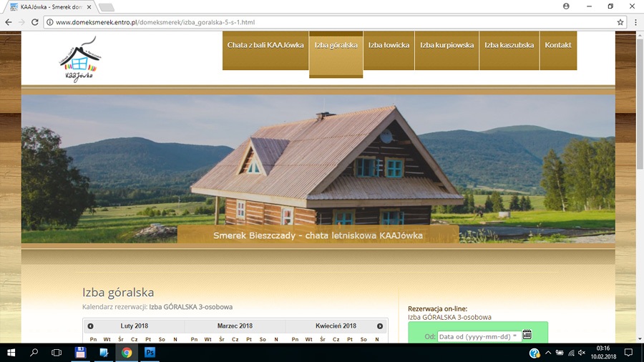Image resolution: width=644 pixels, height=362 pixels.
Task: Click the KAAJówka house logo
Action: point(79,59)
